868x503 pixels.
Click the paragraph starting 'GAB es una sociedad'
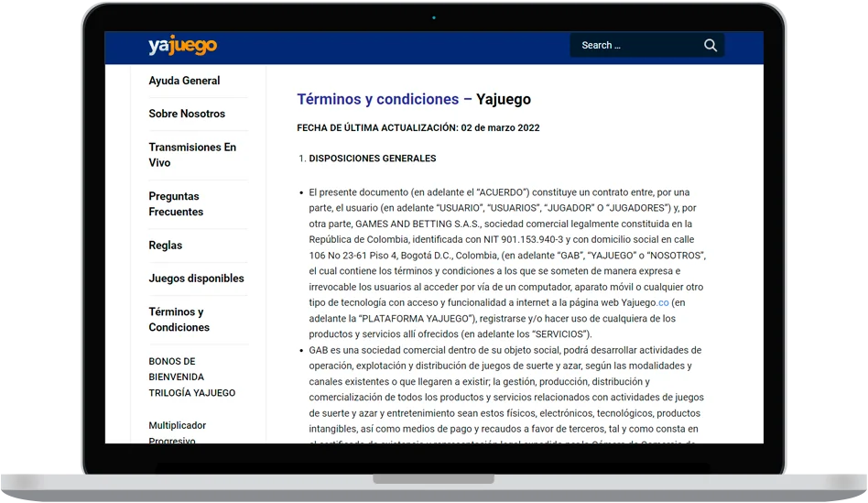click(506, 397)
